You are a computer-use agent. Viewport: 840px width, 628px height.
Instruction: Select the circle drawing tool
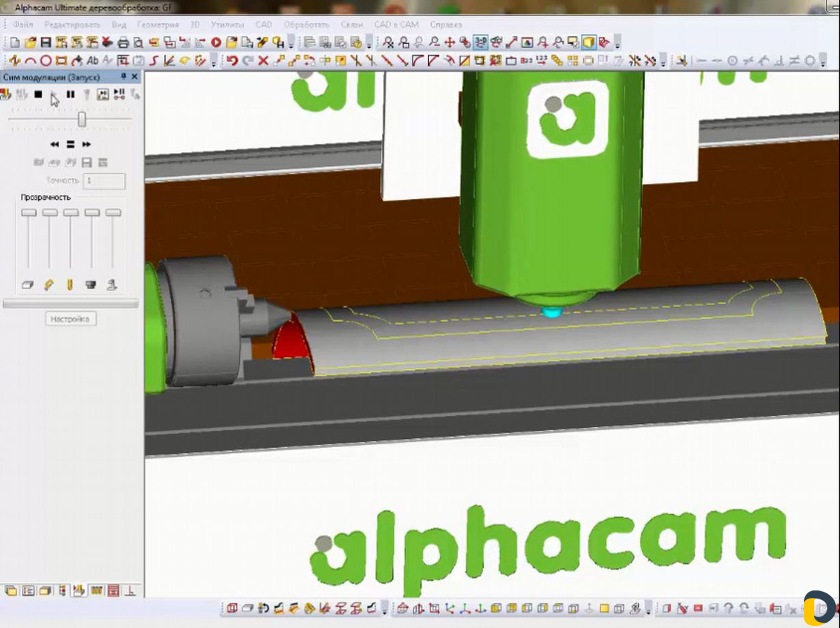tap(46, 61)
